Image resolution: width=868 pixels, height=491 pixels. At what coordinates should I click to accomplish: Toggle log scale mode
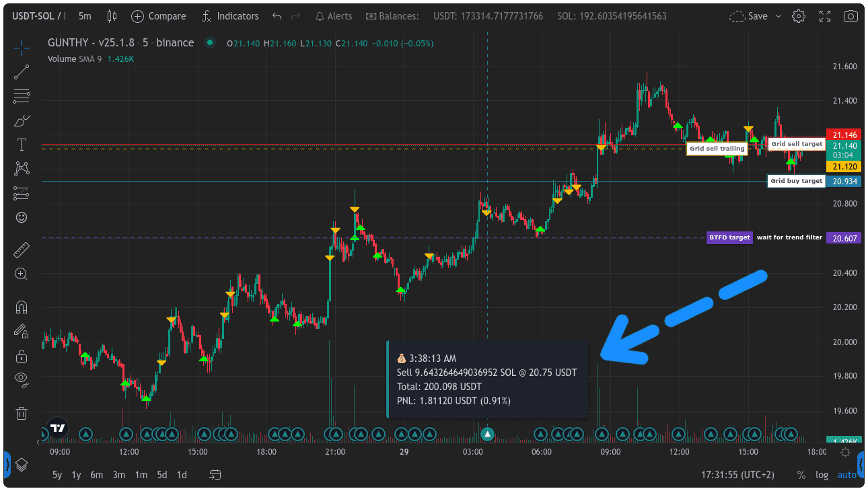click(x=822, y=475)
